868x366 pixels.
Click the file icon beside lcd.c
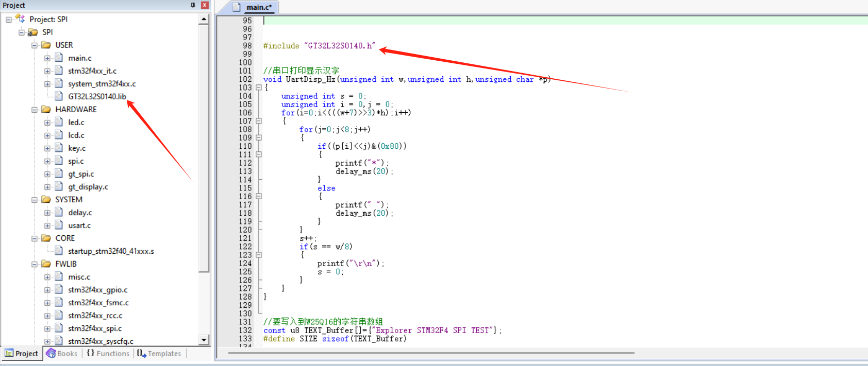point(59,135)
